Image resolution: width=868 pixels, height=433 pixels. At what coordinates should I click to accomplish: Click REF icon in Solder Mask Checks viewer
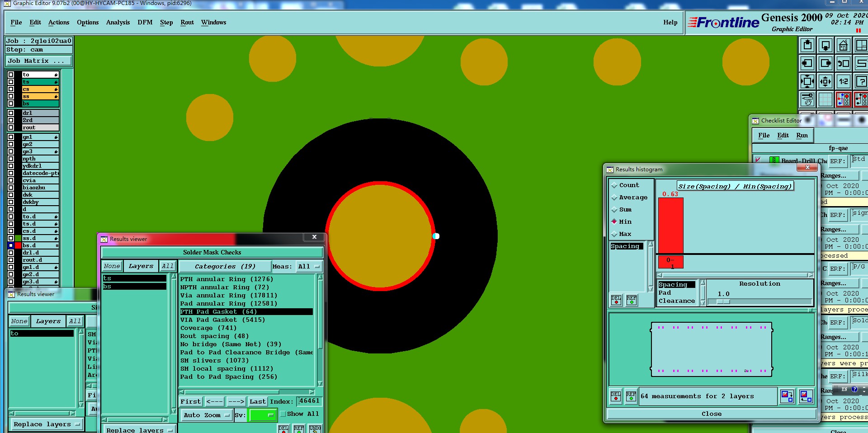pyautogui.click(x=299, y=428)
